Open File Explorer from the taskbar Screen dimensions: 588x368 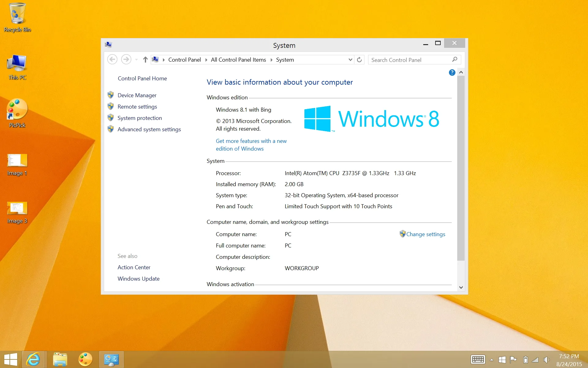point(60,359)
